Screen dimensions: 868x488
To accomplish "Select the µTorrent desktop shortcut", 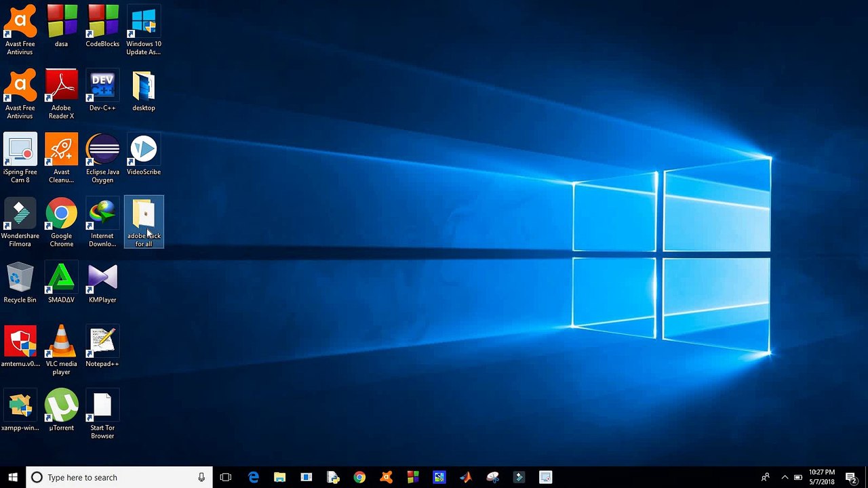I will pos(61,411).
